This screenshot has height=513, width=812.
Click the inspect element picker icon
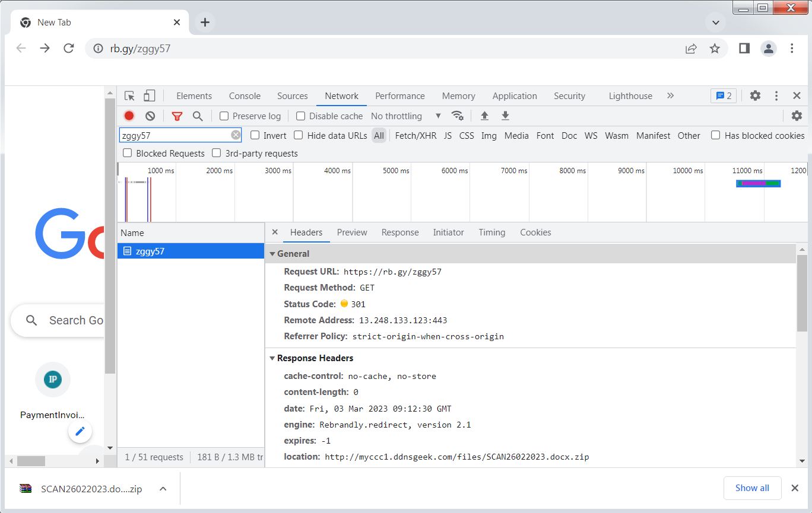pyautogui.click(x=129, y=96)
